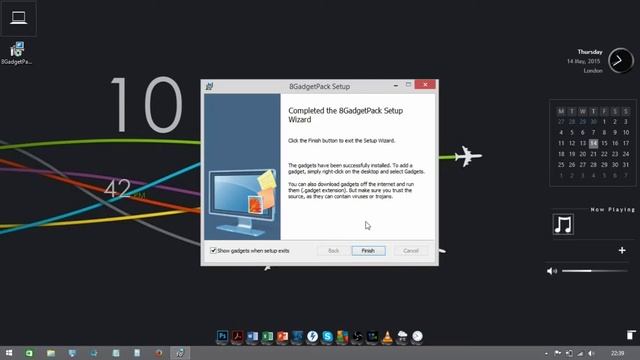Click the 8GadgetPack Setup title bar icon
The width and height of the screenshot is (640, 360).
pyautogui.click(x=209, y=86)
